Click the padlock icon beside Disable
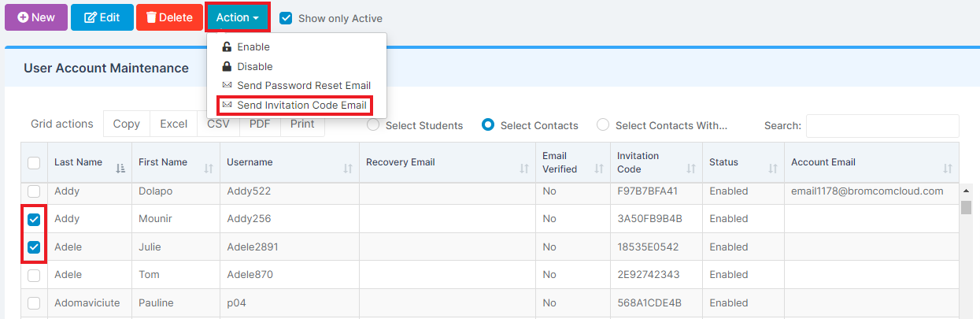 click(227, 67)
